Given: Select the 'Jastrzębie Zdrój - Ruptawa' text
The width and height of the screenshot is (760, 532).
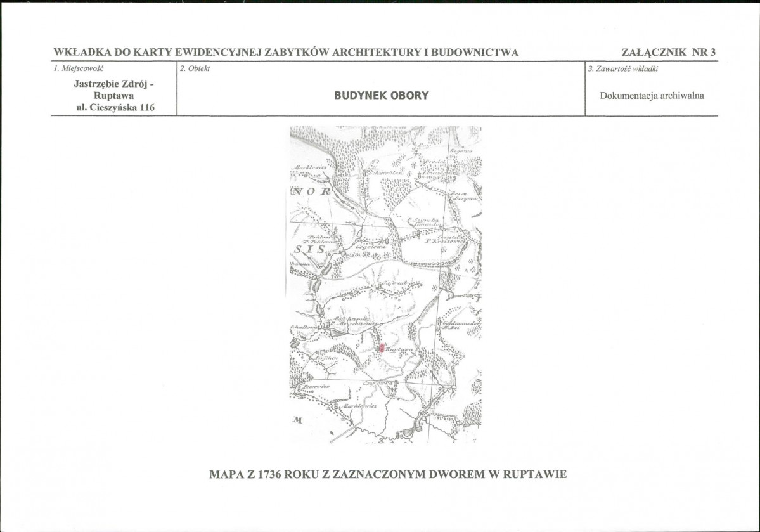Looking at the screenshot, I should pyautogui.click(x=114, y=89).
